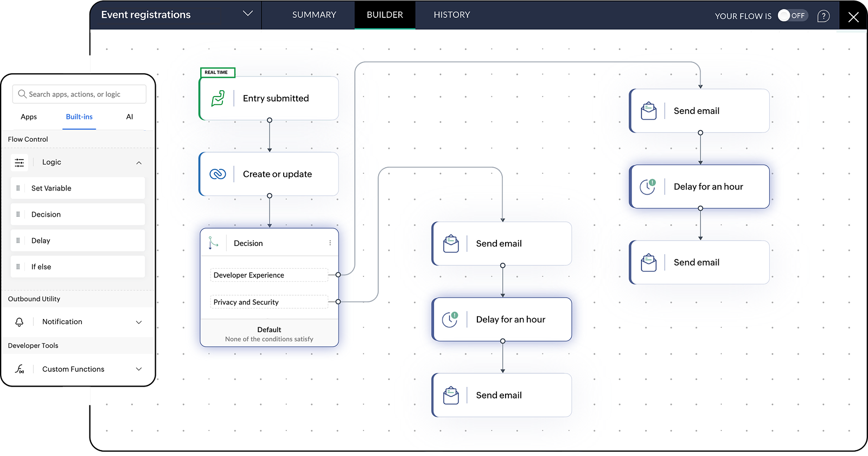Screen dimensions: 868x456
Task: Click the clock icon on the Developer Experience branch delay
Action: (648, 187)
